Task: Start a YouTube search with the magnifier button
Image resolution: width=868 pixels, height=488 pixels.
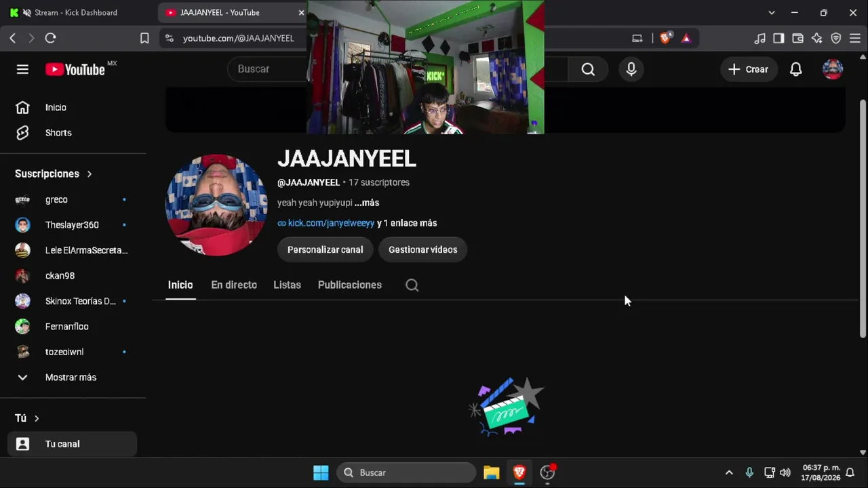Action: (588, 69)
